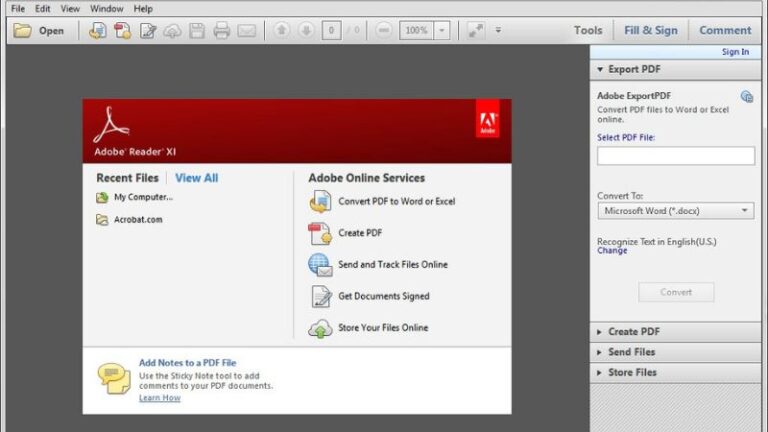Open the Fill & Sign pane tab

coord(650,30)
